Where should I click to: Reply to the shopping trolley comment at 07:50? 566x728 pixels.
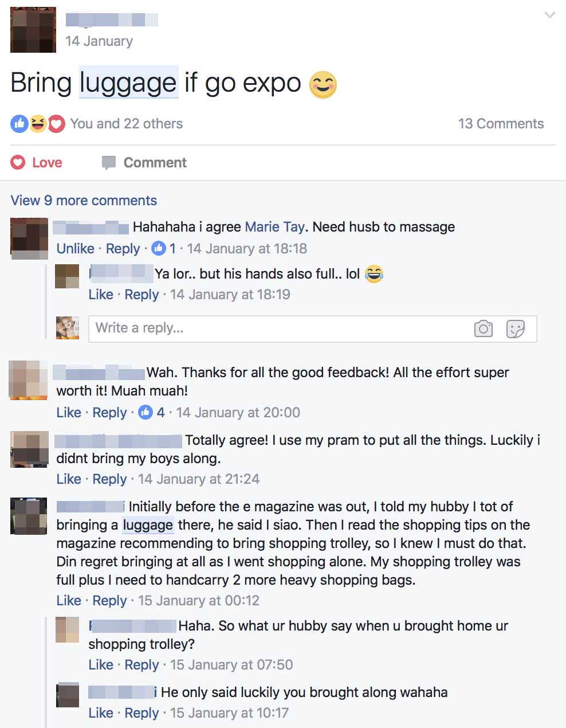(141, 665)
